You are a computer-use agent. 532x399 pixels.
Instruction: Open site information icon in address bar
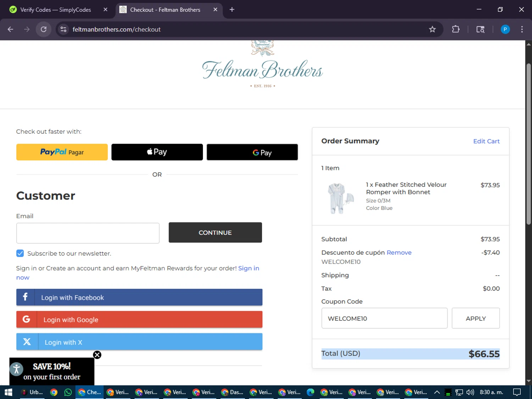63,29
